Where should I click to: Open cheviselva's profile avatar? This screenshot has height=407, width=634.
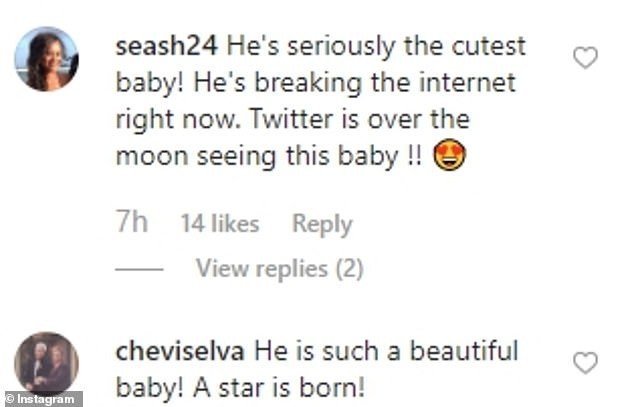[46, 362]
